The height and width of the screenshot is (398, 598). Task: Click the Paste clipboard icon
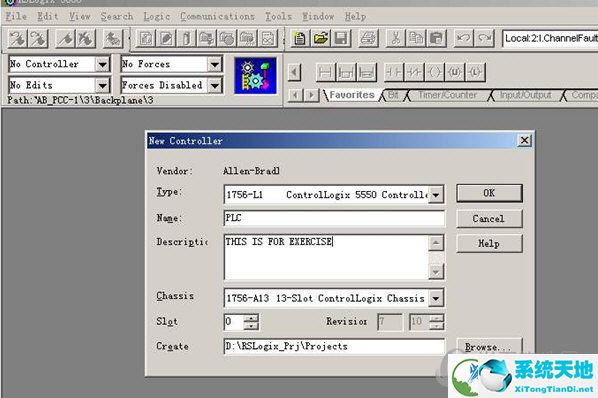[x=436, y=39]
